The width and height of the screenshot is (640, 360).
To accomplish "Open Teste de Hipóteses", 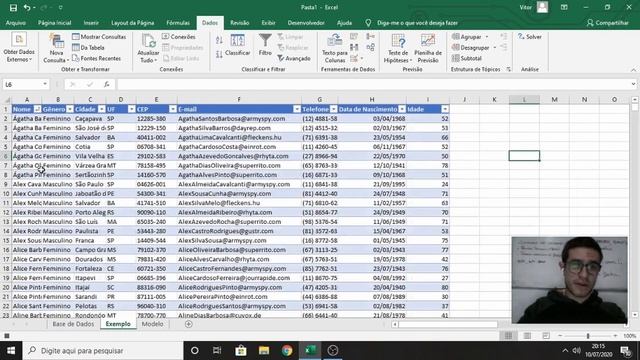I will (x=398, y=48).
